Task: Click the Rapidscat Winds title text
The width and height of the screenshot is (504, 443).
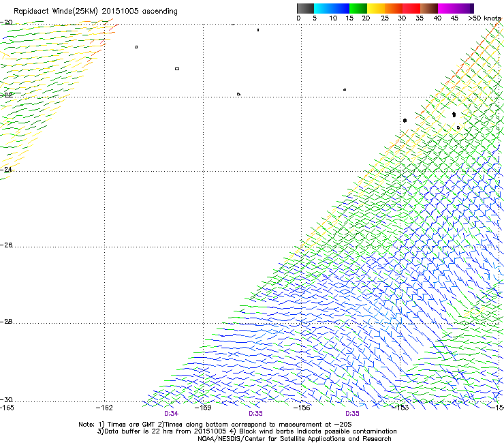Action: pyautogui.click(x=95, y=12)
